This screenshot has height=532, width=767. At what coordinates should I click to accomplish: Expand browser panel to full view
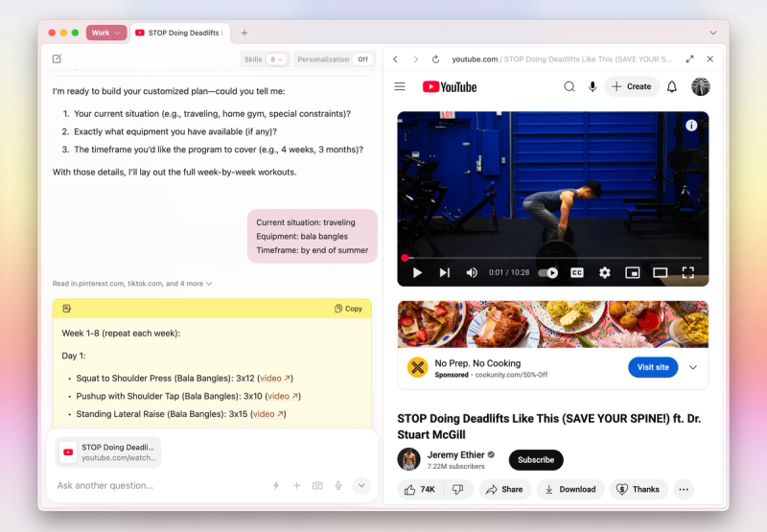click(689, 59)
